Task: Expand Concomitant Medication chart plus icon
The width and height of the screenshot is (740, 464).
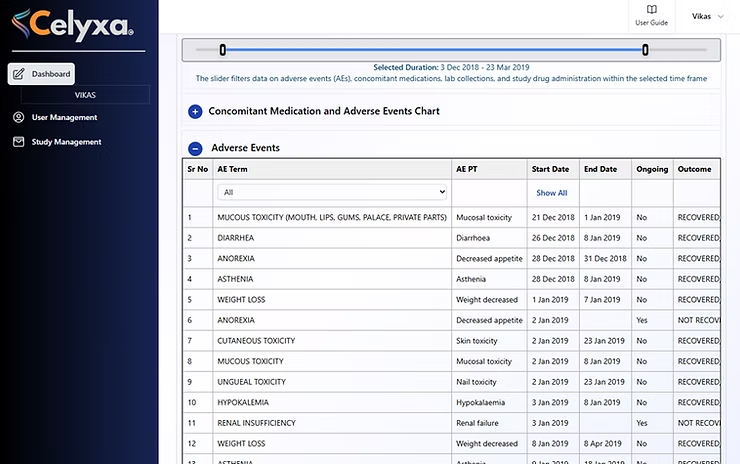Action: (195, 112)
